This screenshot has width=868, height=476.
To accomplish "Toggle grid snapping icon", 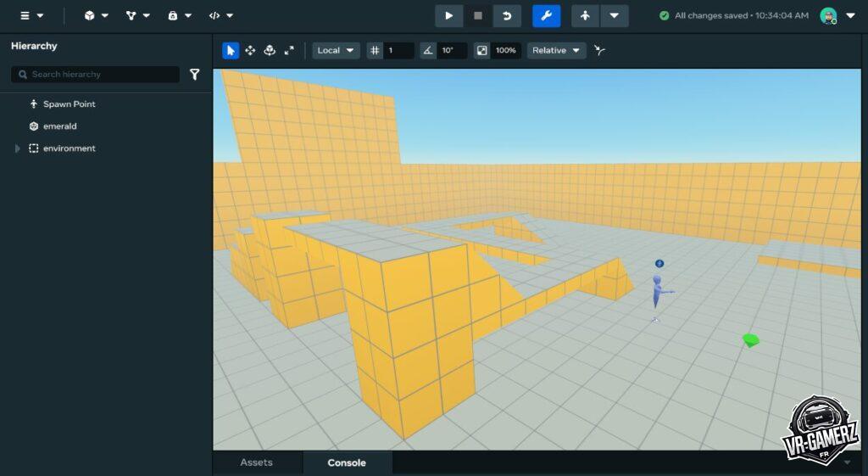I will point(376,51).
